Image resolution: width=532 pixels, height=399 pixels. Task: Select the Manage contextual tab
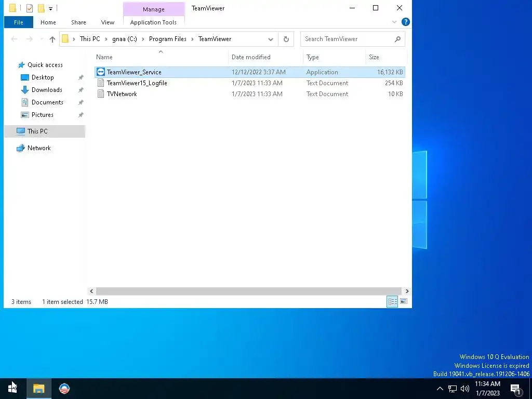[x=154, y=9]
